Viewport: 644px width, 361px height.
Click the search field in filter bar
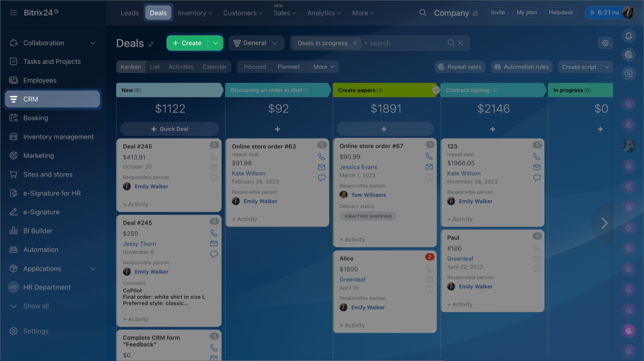(x=403, y=43)
